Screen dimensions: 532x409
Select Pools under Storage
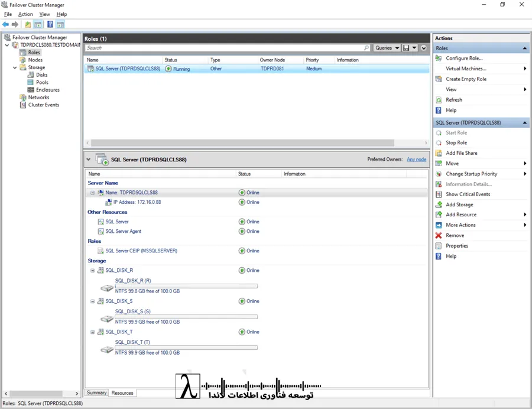pos(42,82)
